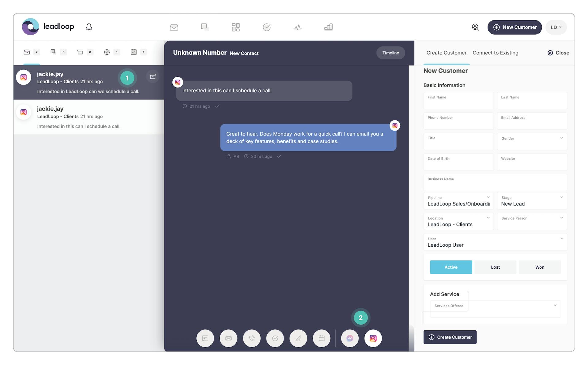Select the Create Customer tab
Image resolution: width=588 pixels, height=365 pixels.
pos(446,53)
